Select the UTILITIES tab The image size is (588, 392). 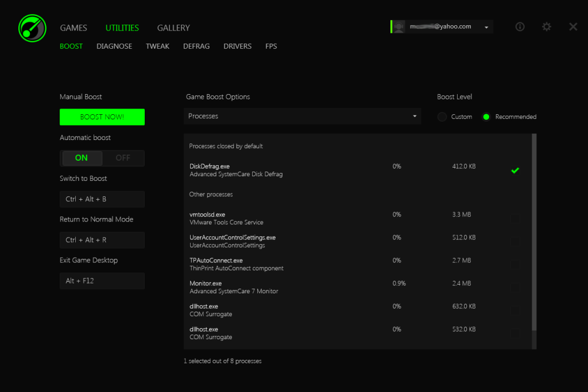pos(122,28)
